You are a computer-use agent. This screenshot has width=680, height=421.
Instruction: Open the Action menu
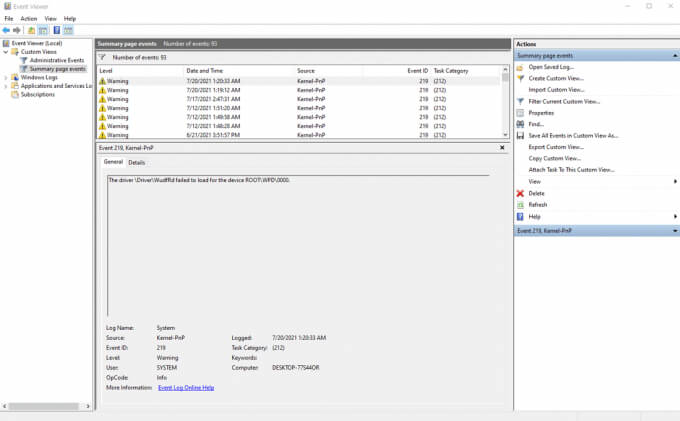(x=28, y=18)
